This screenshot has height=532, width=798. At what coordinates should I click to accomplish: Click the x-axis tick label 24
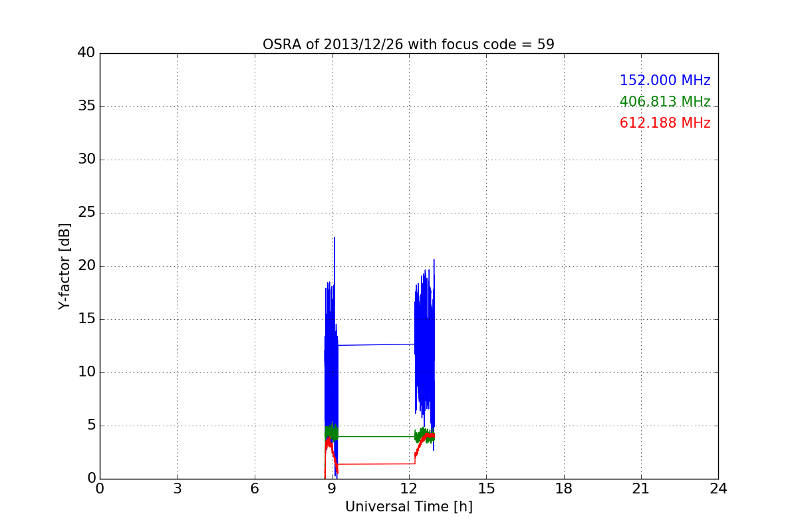click(718, 489)
